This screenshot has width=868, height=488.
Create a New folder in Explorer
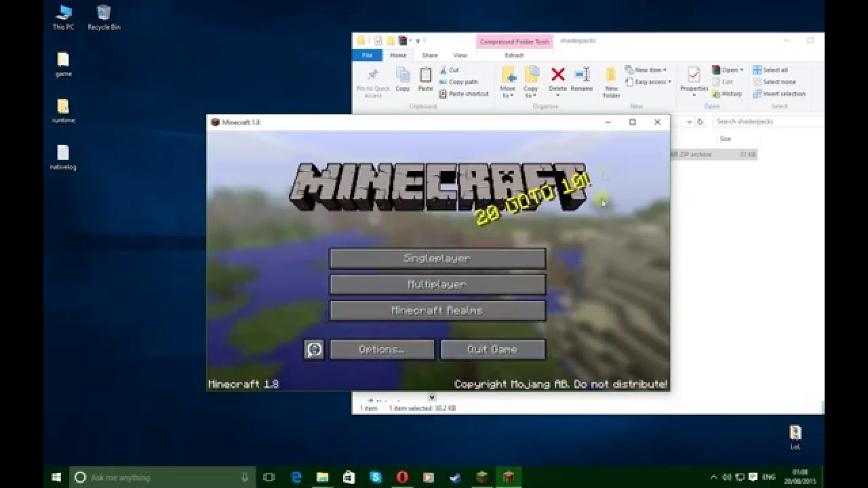(611, 82)
